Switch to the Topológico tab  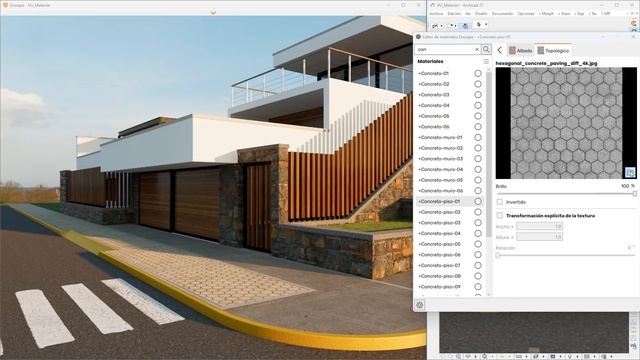[553, 51]
